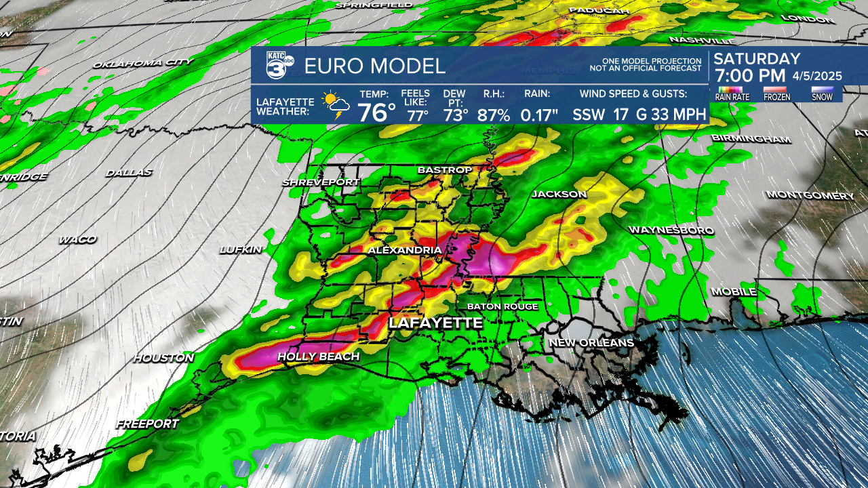Viewport: 868px width, 488px height.
Task: Click the DALLAS city label
Action: point(128,173)
